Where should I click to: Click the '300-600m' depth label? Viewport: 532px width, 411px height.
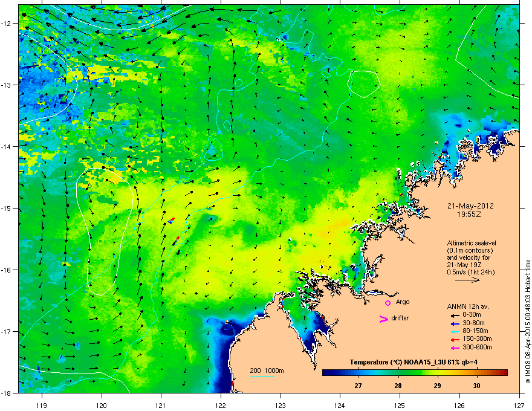point(477,347)
